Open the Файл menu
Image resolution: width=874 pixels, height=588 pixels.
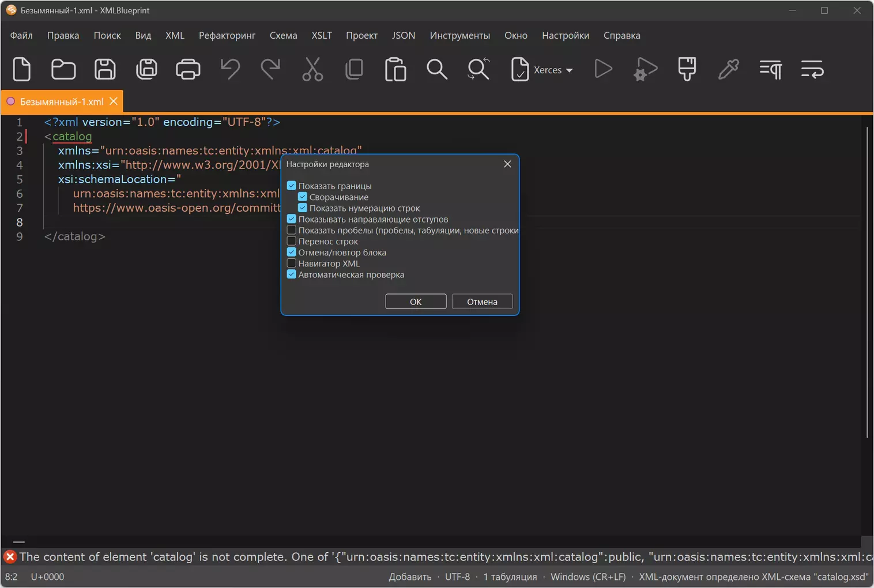21,35
